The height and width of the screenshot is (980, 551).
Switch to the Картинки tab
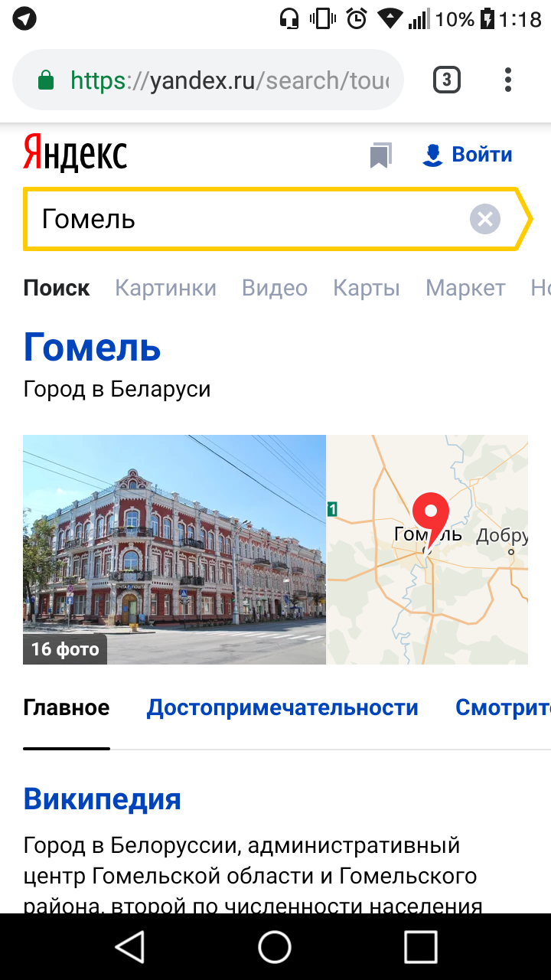(165, 288)
